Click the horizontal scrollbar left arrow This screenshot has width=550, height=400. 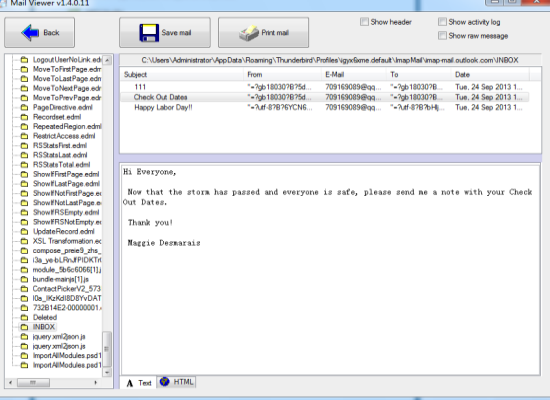[11, 382]
